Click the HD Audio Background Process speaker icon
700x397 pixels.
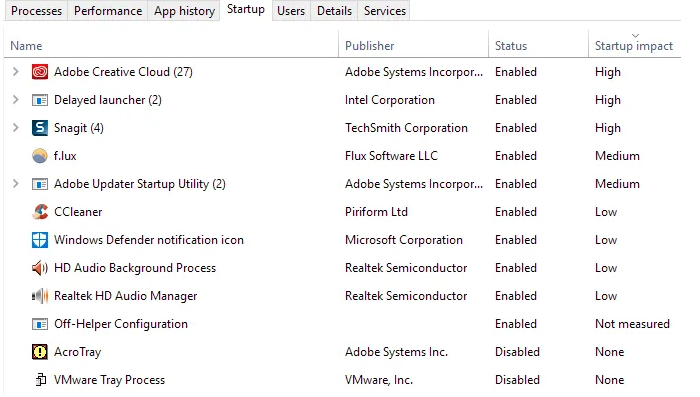(x=40, y=268)
